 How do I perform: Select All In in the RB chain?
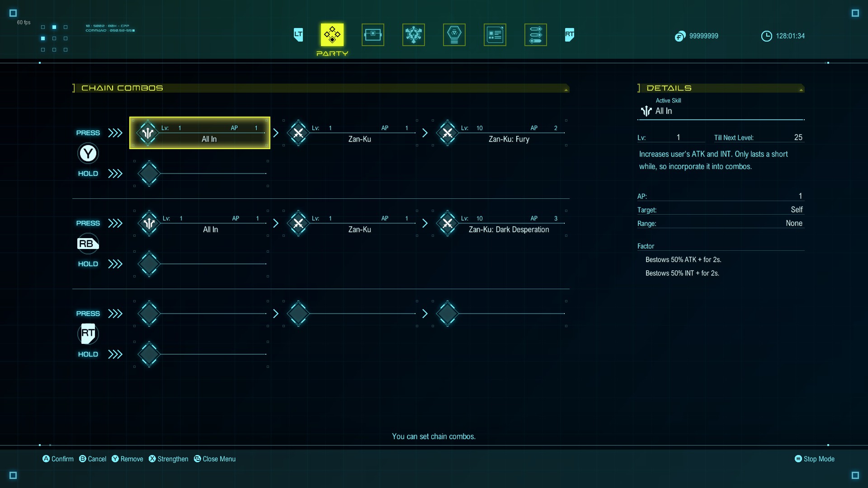pos(201,224)
